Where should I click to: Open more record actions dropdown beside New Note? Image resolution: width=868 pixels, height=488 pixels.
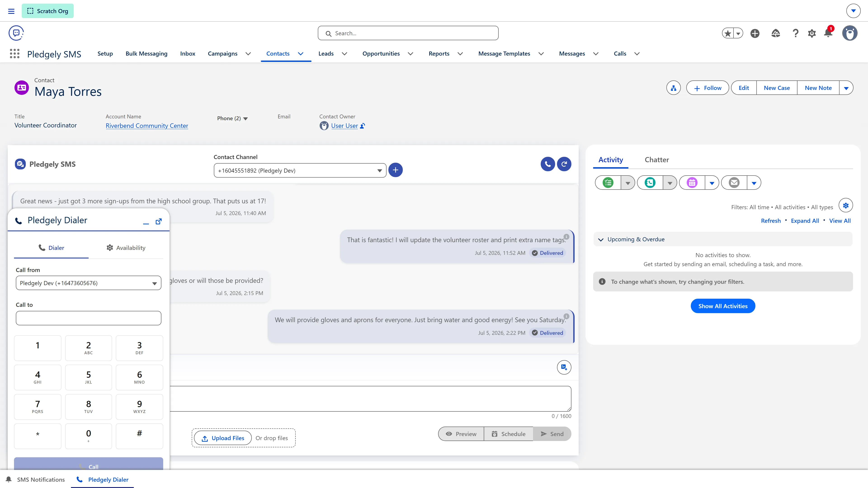(x=846, y=88)
